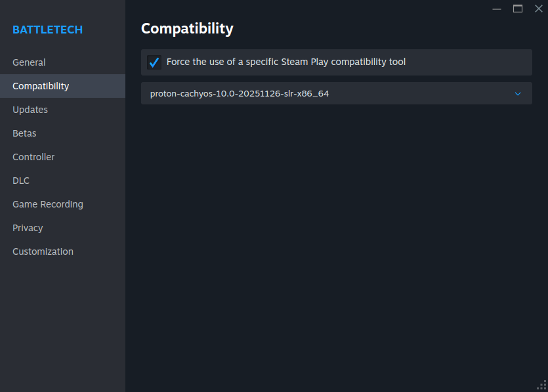The image size is (548, 392).
Task: Maximize the properties window
Action: (x=518, y=9)
